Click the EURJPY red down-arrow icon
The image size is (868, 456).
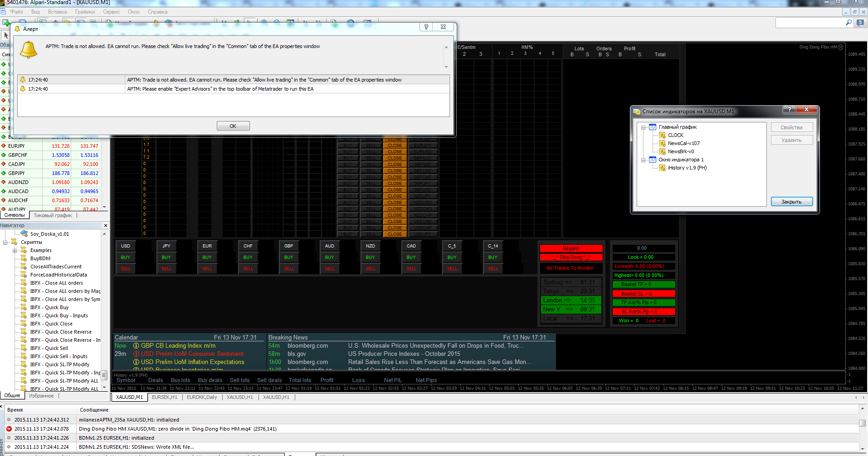4,146
